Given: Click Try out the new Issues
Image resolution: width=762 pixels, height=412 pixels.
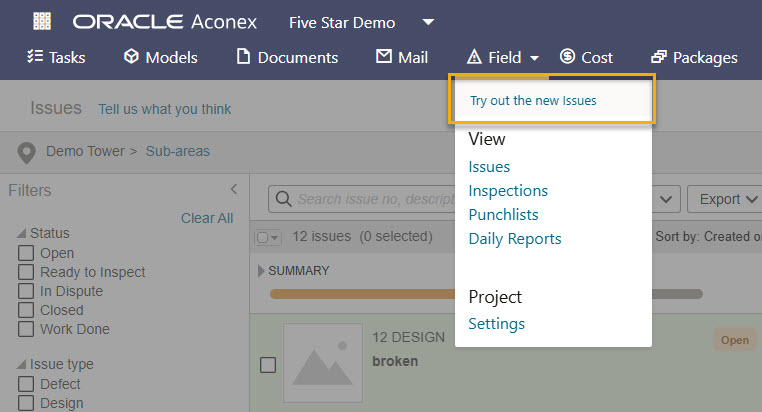Looking at the screenshot, I should tap(533, 101).
